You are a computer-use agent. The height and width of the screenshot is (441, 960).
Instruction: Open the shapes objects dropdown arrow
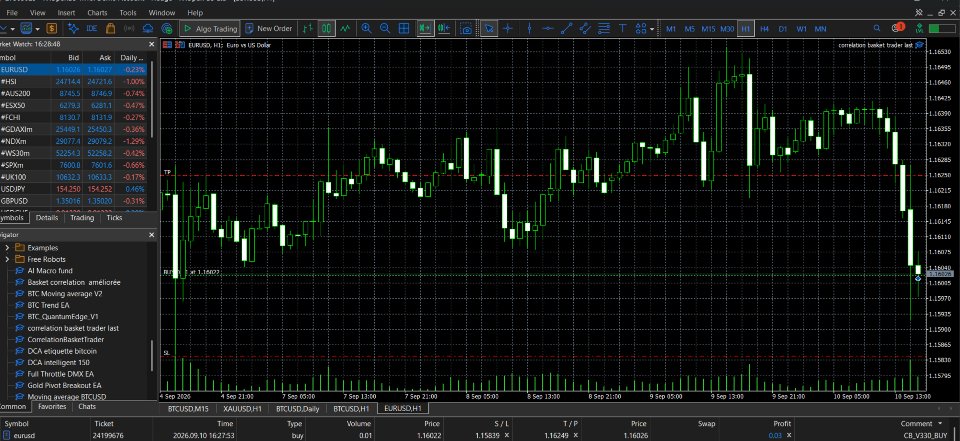tap(652, 29)
